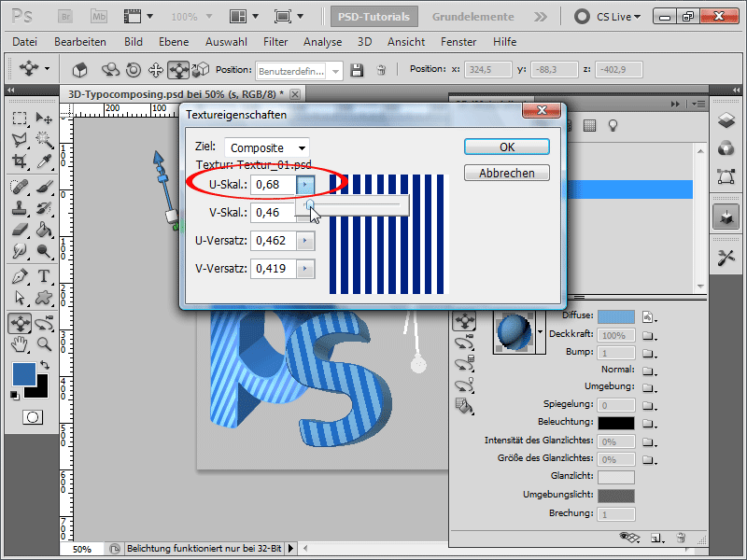747x560 pixels.
Task: Select the PSD-Tutorials workspace
Action: coord(374,17)
